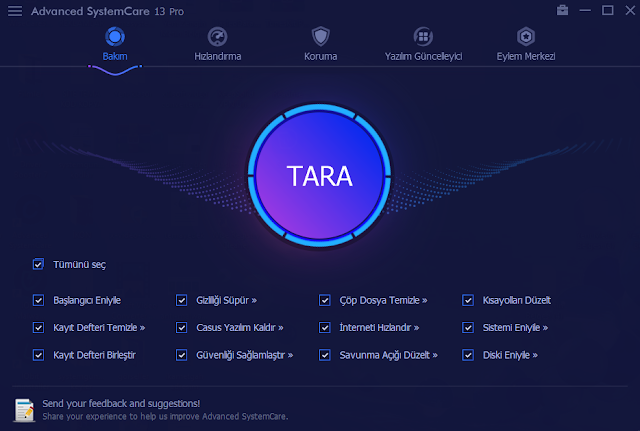Viewport: 640px width, 431px height.
Task: Uncheck Başlangıcı Eniyile checkbox
Action: coord(38,300)
